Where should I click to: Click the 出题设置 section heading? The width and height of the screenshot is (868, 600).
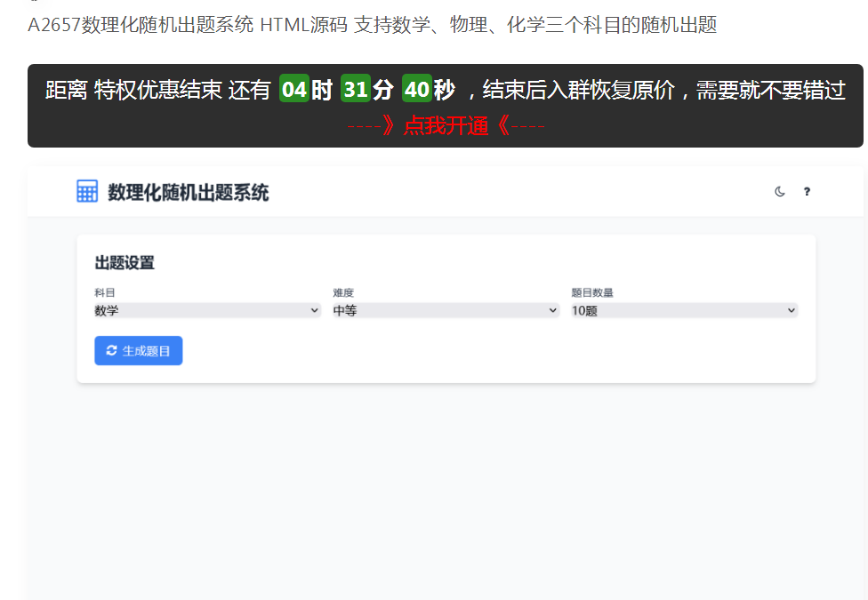tap(125, 263)
